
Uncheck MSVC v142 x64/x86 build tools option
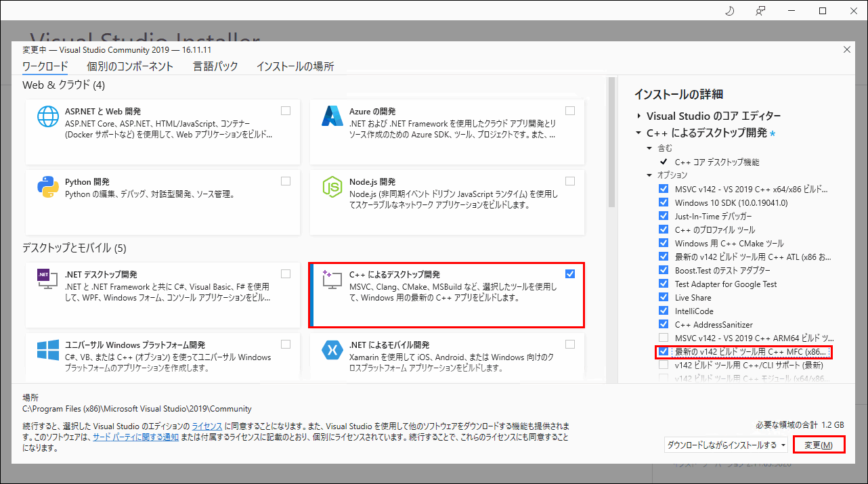point(664,189)
